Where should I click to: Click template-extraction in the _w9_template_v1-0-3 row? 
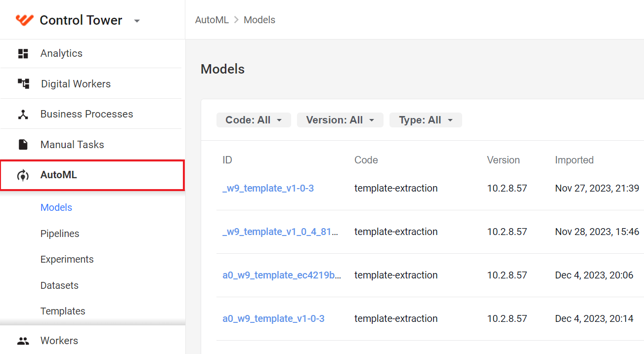(396, 188)
